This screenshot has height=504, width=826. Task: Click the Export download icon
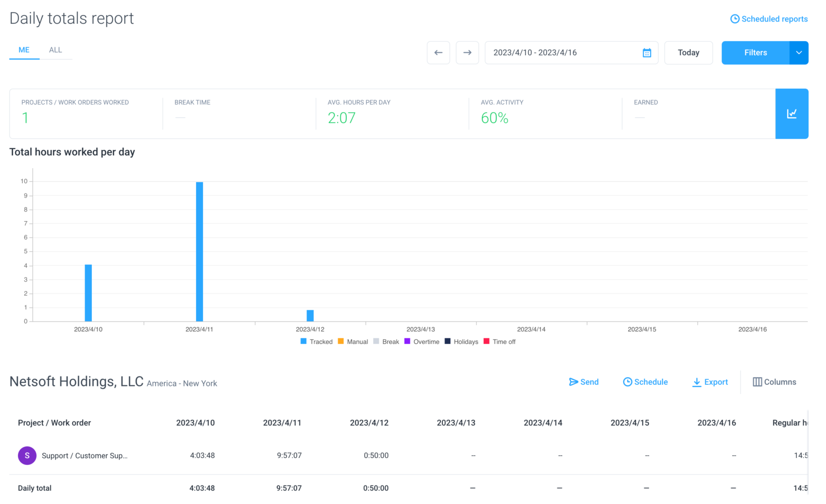click(x=696, y=382)
